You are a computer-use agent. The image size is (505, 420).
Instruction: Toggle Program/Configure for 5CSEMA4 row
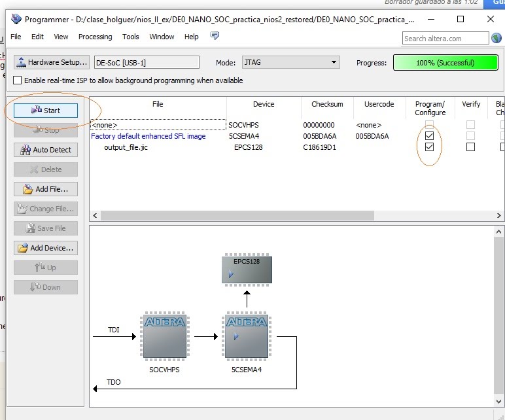click(429, 136)
